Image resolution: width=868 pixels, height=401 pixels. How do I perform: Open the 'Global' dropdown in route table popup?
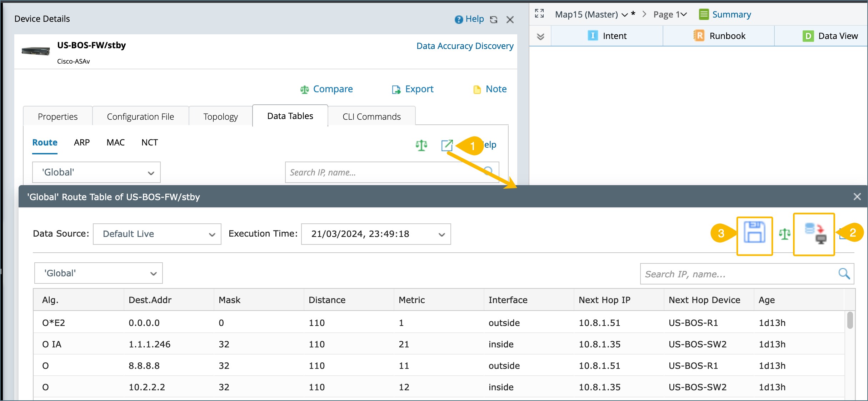click(x=98, y=273)
